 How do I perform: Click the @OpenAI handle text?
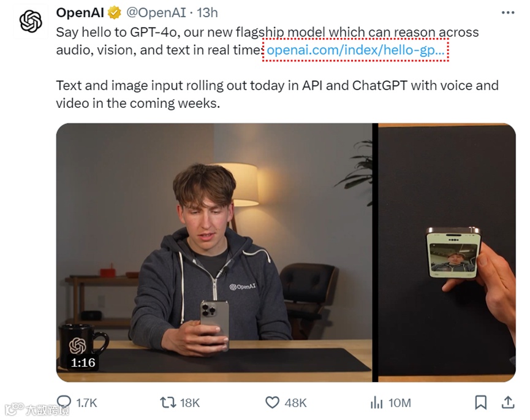point(156,11)
